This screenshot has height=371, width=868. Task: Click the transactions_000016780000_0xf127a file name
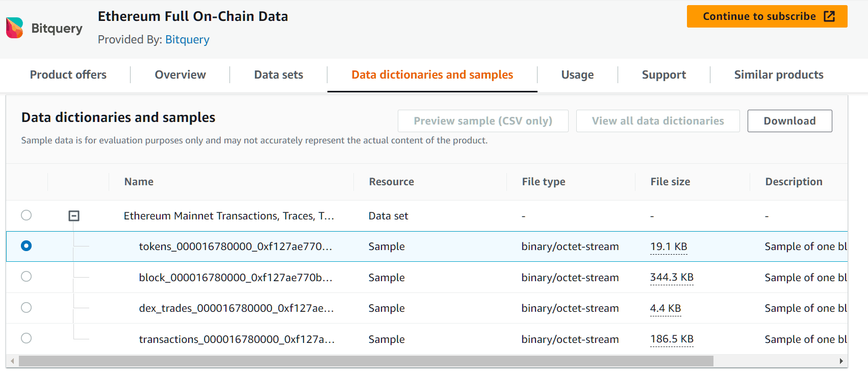[x=237, y=339]
